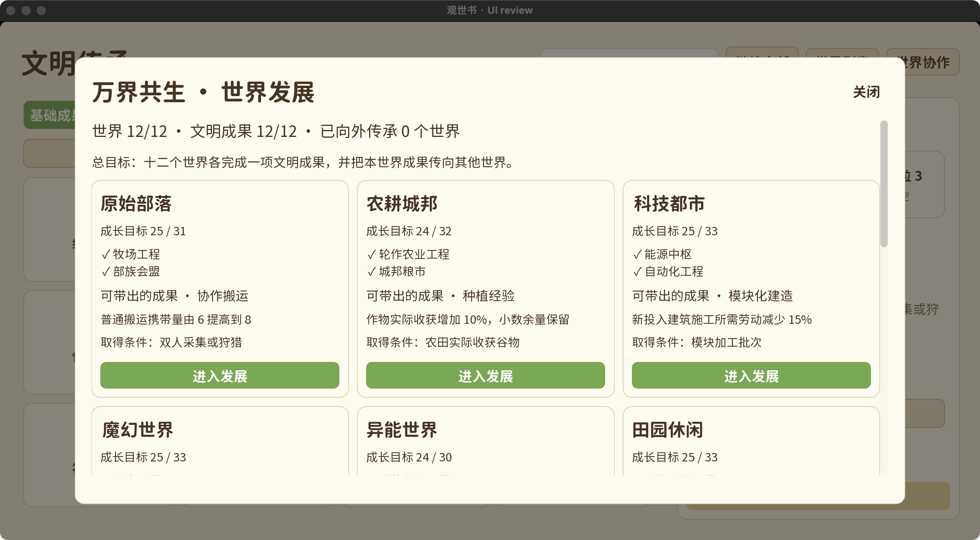The width and height of the screenshot is (980, 540).
Task: Click the 原始部落 card title
Action: (x=136, y=203)
